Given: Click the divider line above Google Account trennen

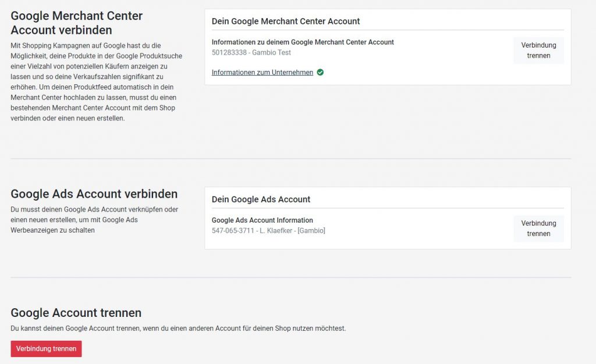Looking at the screenshot, I should 291,277.
